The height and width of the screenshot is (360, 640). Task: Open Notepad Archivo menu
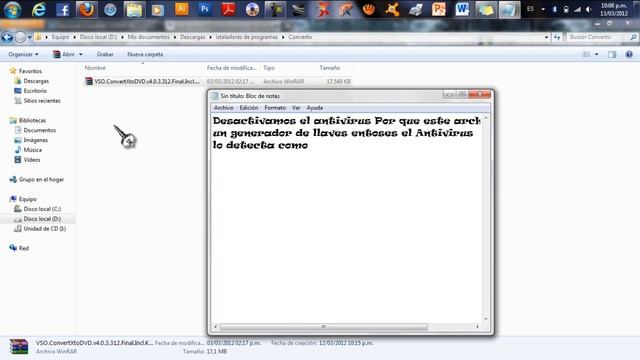tap(223, 108)
